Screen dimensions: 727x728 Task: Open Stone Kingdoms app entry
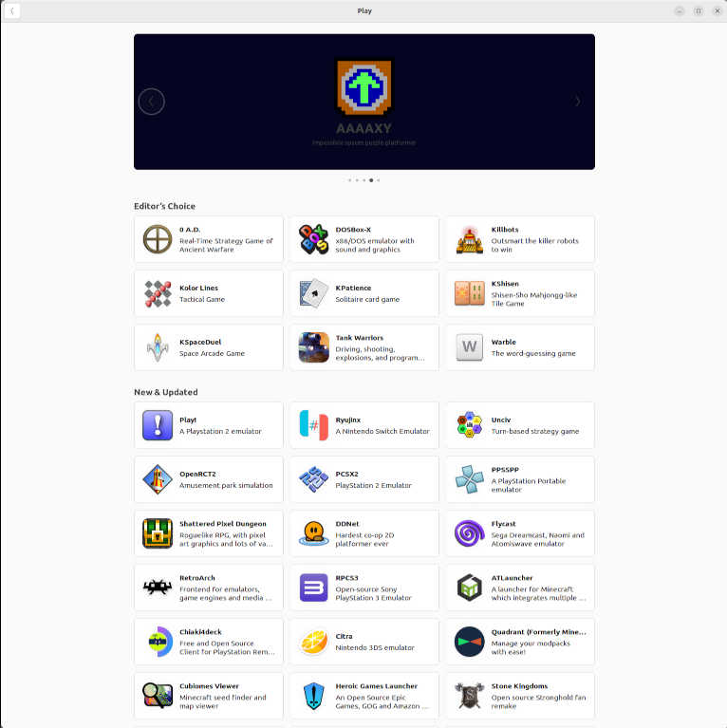point(519,696)
